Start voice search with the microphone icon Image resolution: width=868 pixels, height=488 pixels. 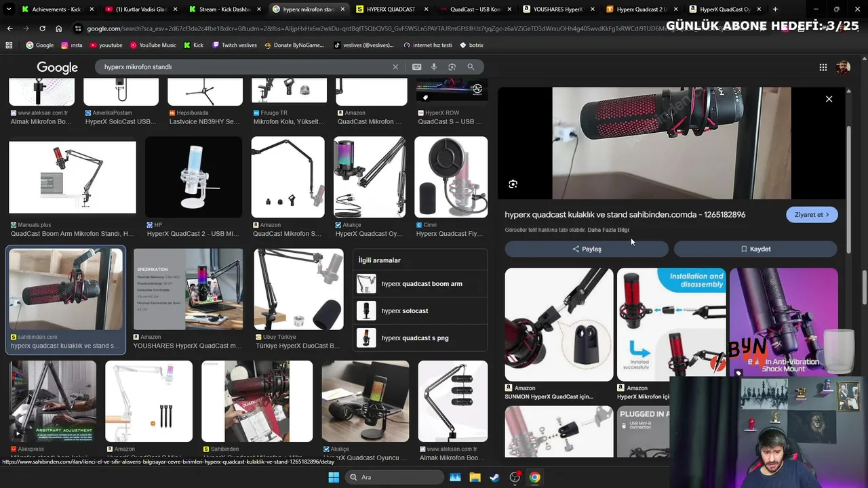click(434, 67)
